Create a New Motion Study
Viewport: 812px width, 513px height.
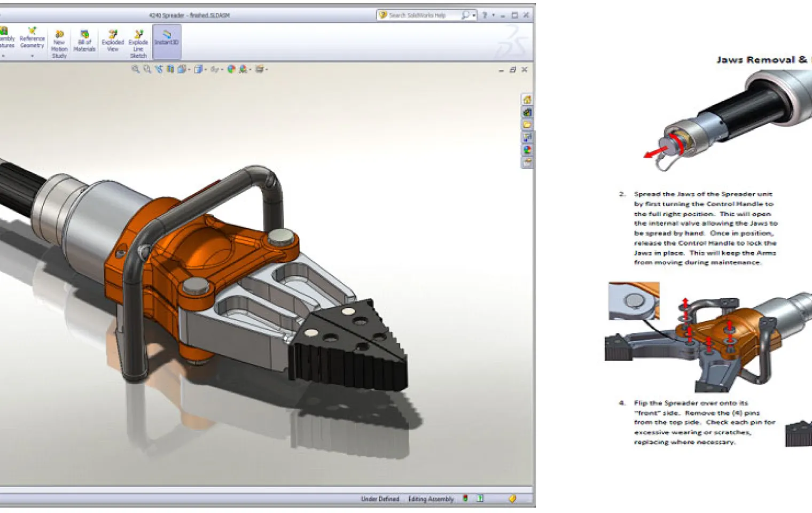coord(59,44)
